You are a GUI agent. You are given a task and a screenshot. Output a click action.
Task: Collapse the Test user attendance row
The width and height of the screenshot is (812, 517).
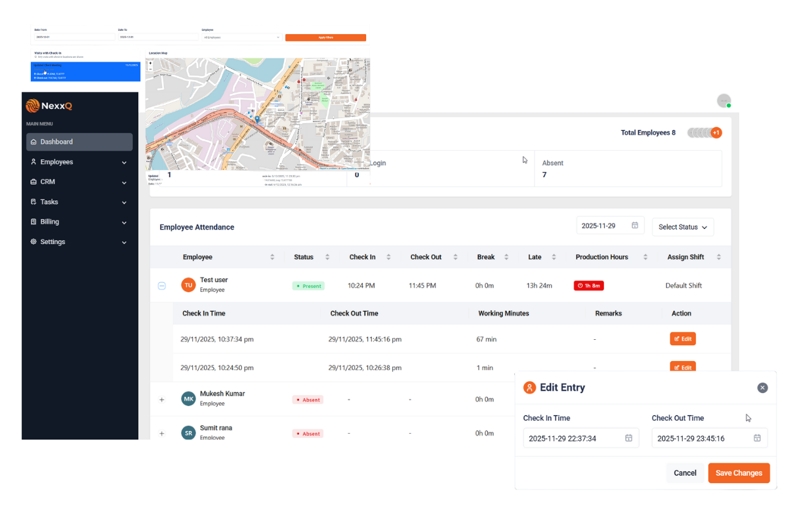pos(162,285)
